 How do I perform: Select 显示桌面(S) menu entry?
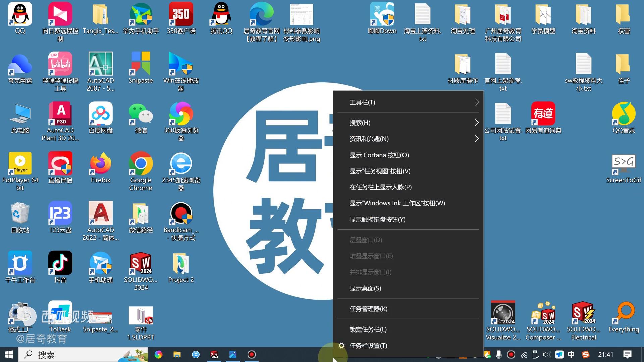pos(365,288)
